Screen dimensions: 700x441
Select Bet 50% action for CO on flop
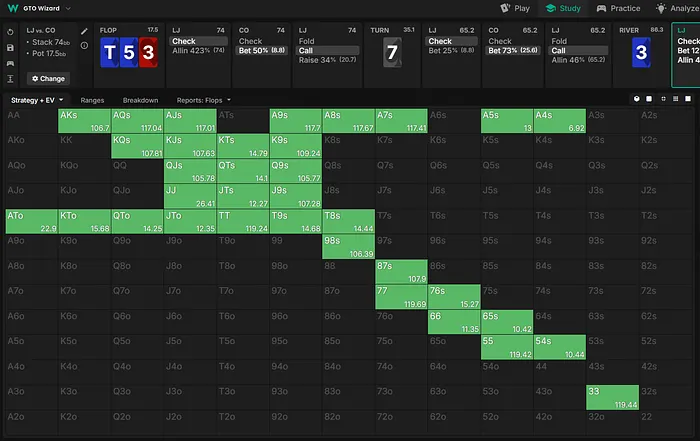pyautogui.click(x=263, y=50)
